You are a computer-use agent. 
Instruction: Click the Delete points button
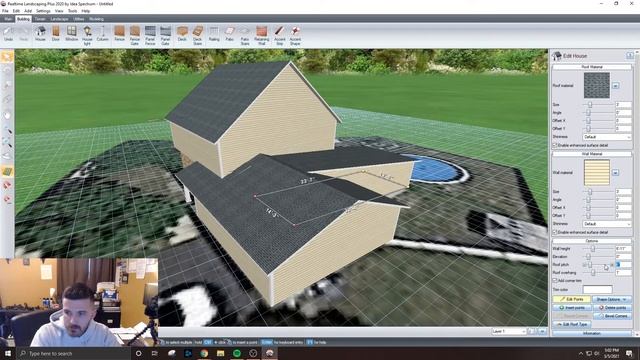point(612,307)
